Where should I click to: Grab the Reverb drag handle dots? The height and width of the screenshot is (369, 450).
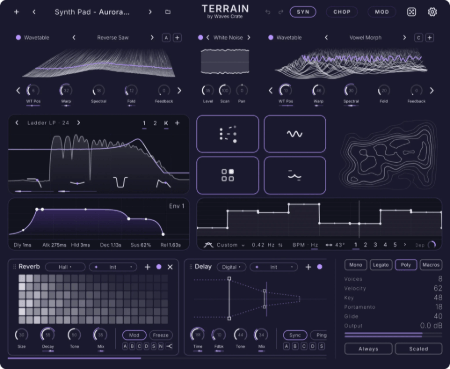pos(14,267)
